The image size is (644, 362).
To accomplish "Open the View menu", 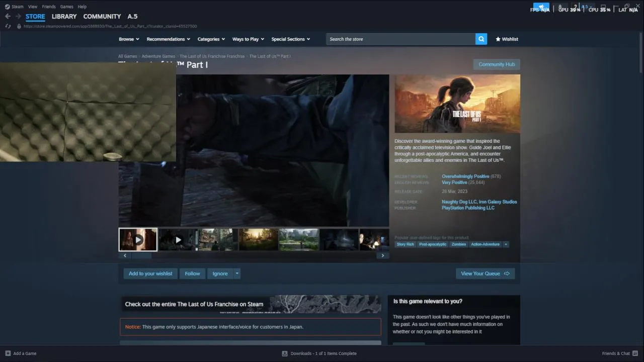I will [33, 7].
